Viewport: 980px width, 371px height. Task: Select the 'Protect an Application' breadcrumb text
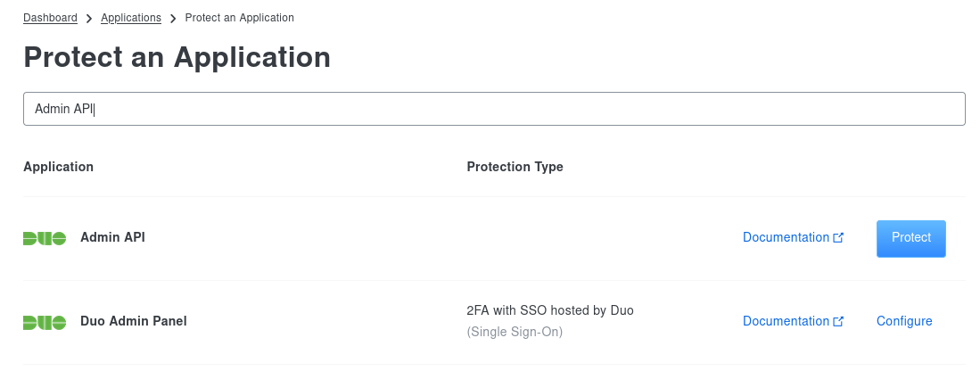(x=239, y=18)
